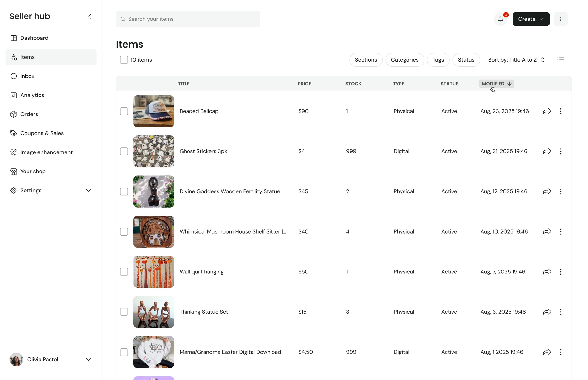Switch to list view layout icon

[x=561, y=60]
